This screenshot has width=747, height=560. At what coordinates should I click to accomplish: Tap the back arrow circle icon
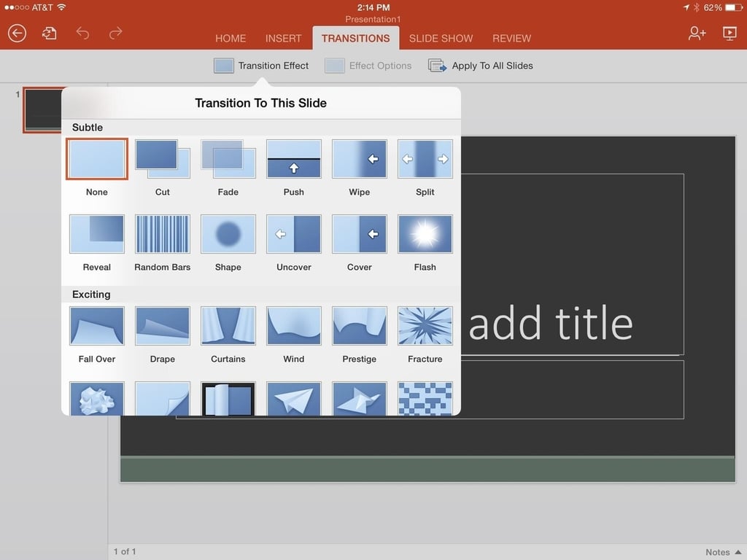click(x=18, y=34)
